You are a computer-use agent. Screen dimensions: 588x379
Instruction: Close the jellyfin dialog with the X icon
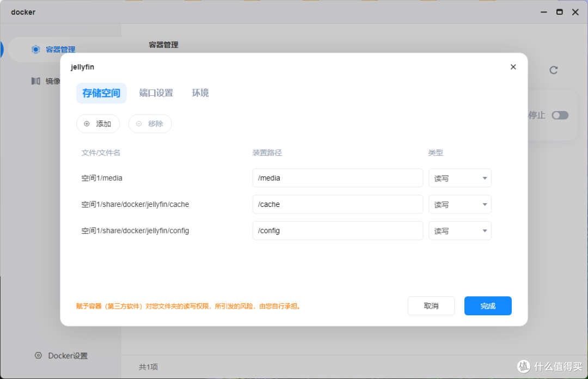(x=513, y=67)
